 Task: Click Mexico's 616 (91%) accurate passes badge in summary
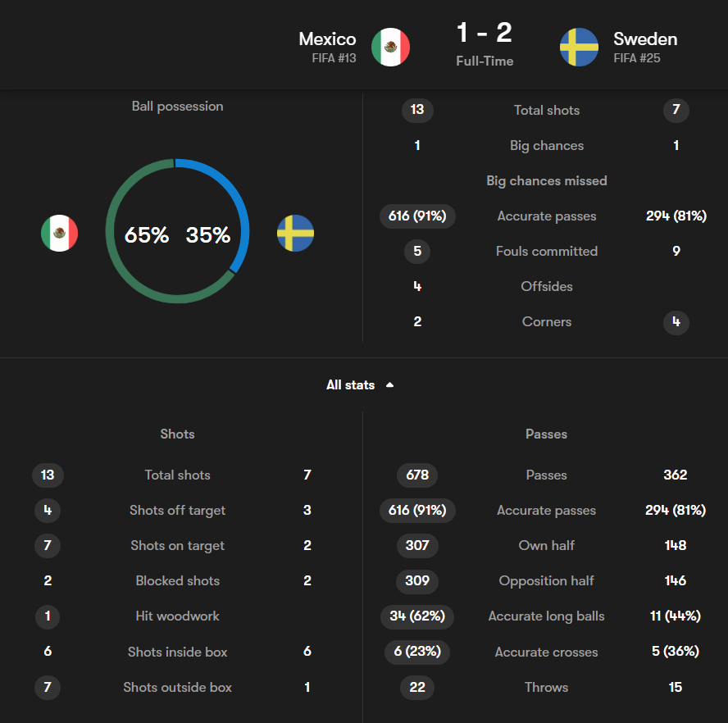coord(417,216)
